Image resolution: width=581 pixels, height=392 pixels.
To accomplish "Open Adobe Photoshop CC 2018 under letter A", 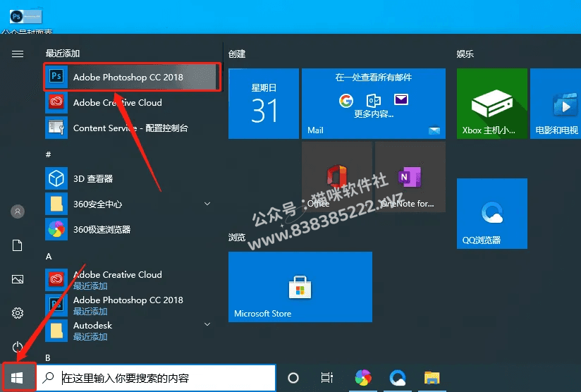I will point(133,305).
